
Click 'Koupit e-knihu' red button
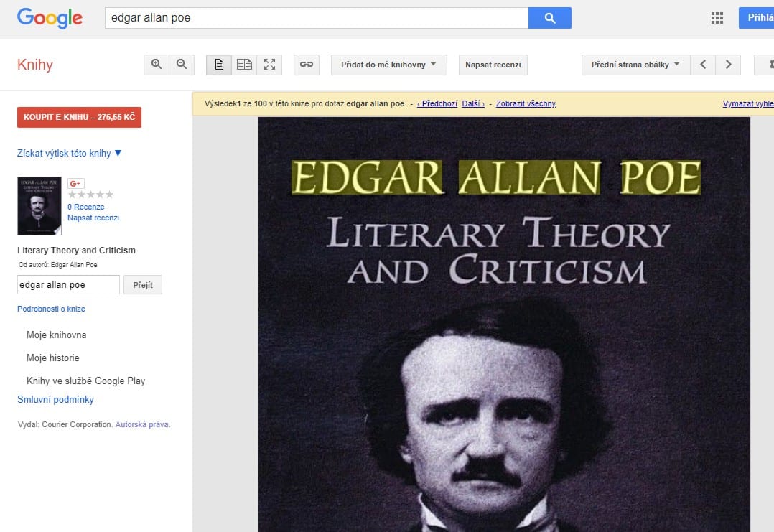pyautogui.click(x=79, y=117)
